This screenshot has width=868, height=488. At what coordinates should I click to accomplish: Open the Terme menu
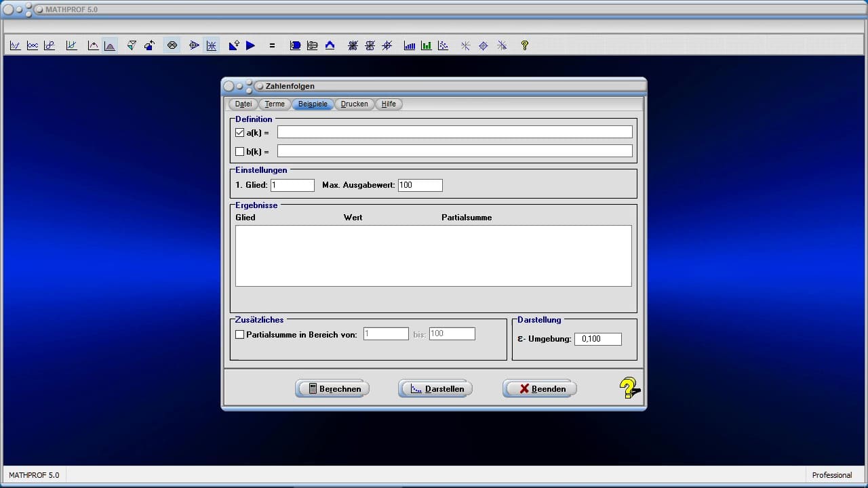tap(275, 104)
